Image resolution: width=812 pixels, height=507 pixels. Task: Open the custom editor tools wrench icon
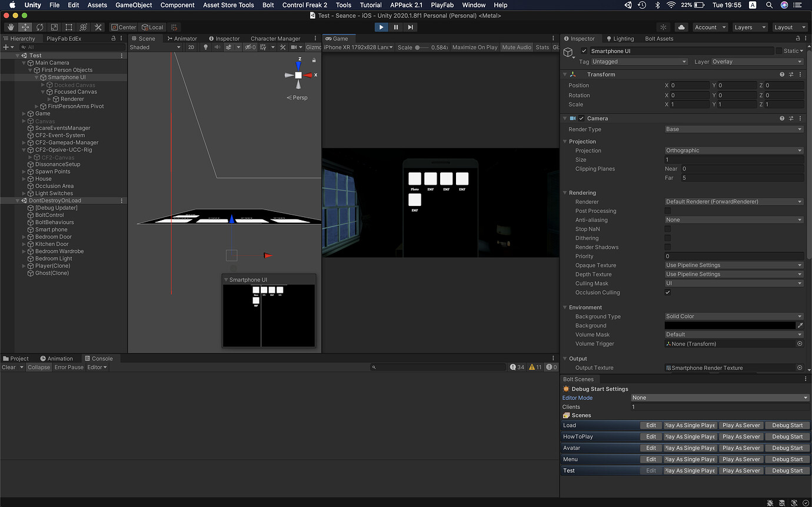98,27
